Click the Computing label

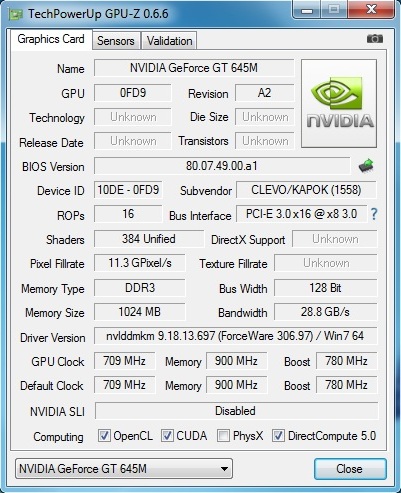pyautogui.click(x=58, y=437)
